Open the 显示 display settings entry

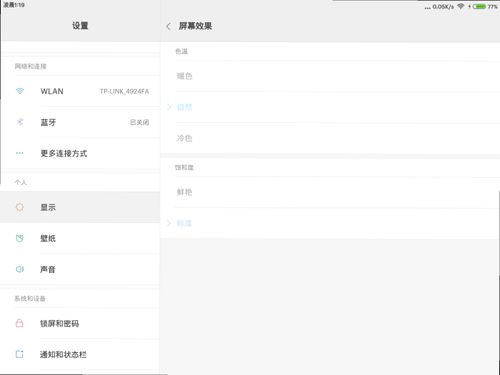(x=80, y=207)
